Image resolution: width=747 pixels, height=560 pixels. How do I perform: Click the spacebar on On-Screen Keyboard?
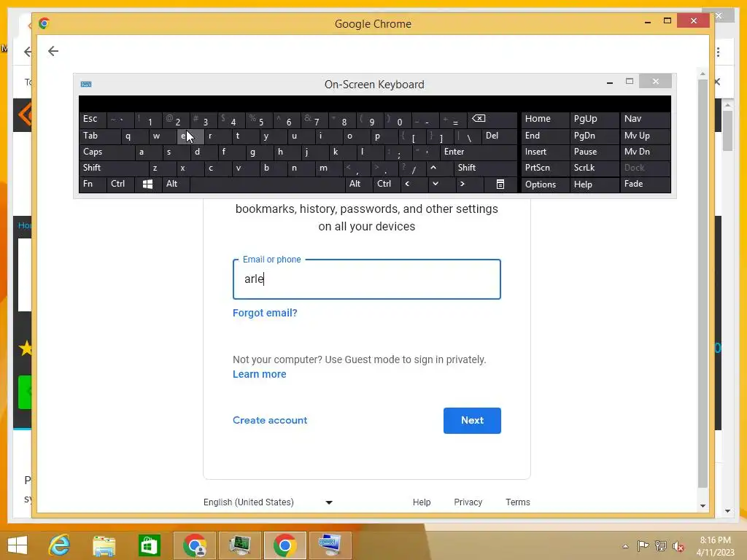click(267, 184)
